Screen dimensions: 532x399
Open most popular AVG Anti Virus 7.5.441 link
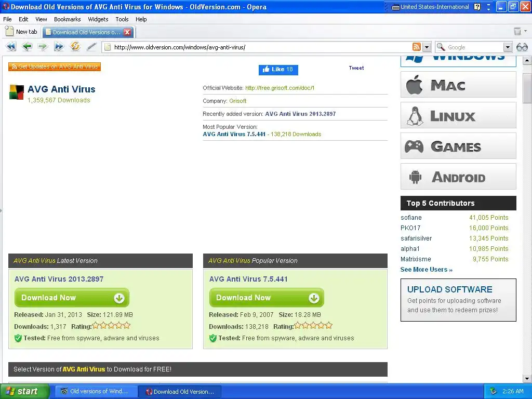tap(234, 134)
